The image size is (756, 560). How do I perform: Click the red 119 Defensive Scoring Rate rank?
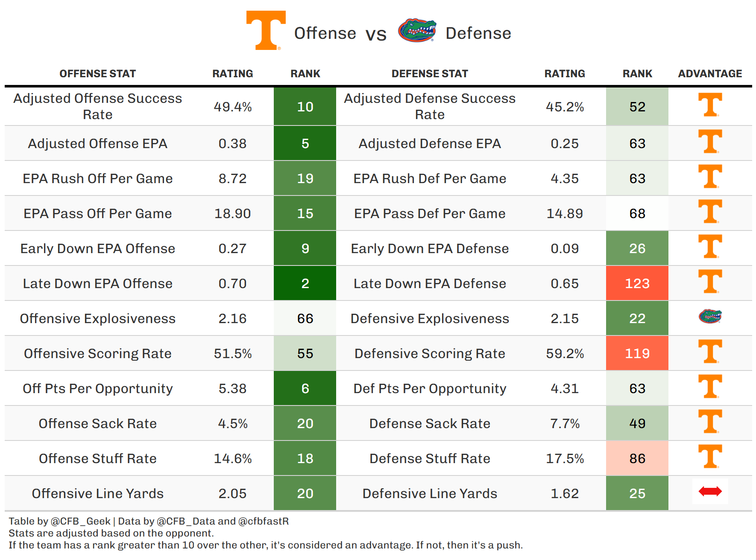pyautogui.click(x=637, y=353)
